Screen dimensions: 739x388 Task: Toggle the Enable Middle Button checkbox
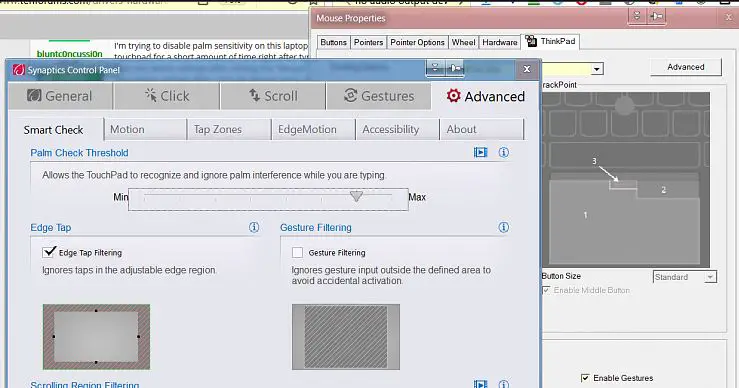point(546,290)
